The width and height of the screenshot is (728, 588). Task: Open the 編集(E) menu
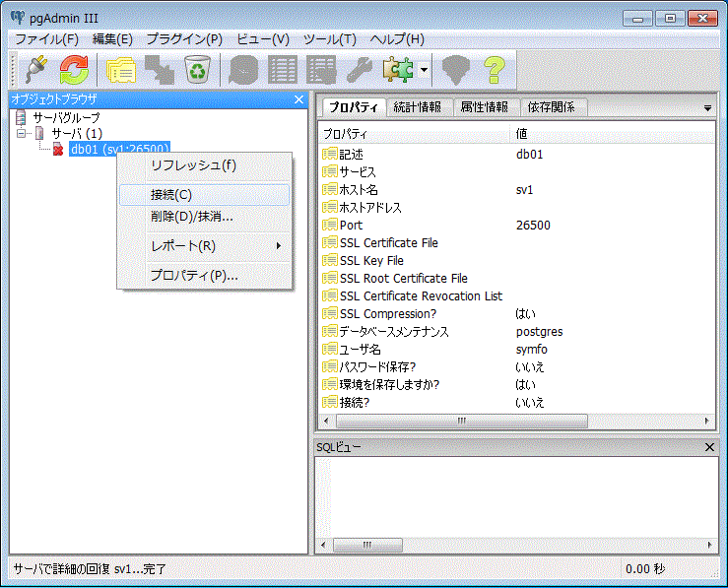pyautogui.click(x=112, y=39)
